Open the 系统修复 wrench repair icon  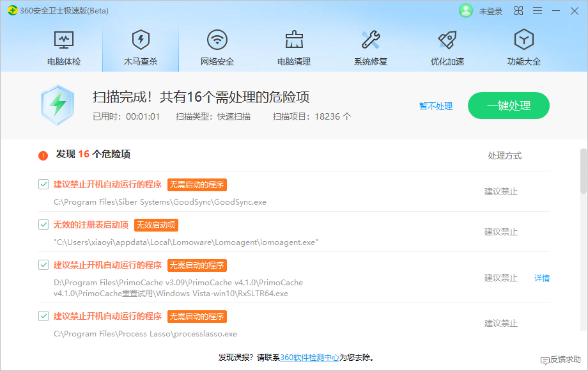[x=371, y=41]
